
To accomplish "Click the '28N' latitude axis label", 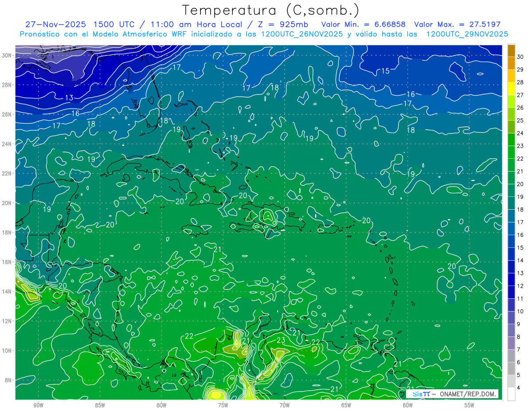I will [7, 85].
